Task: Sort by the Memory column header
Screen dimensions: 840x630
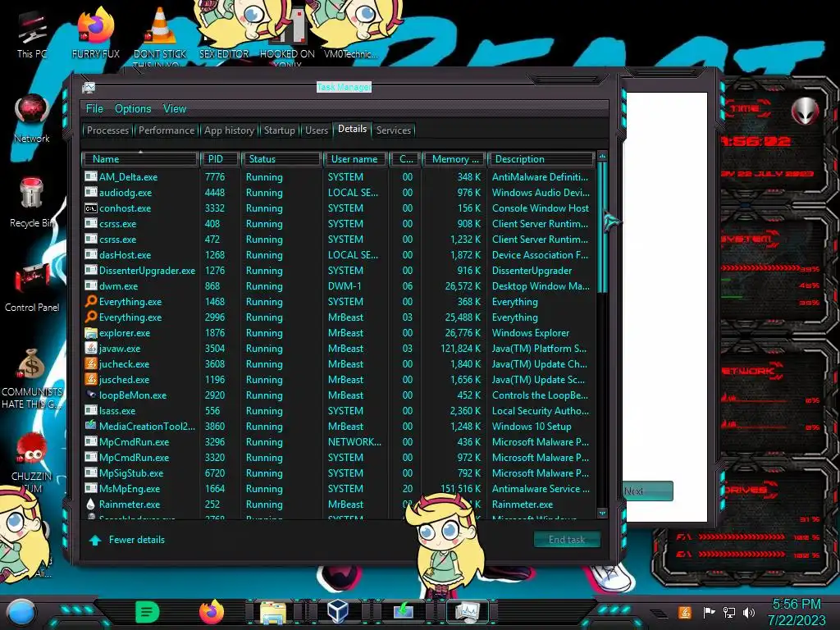Action: coord(454,159)
